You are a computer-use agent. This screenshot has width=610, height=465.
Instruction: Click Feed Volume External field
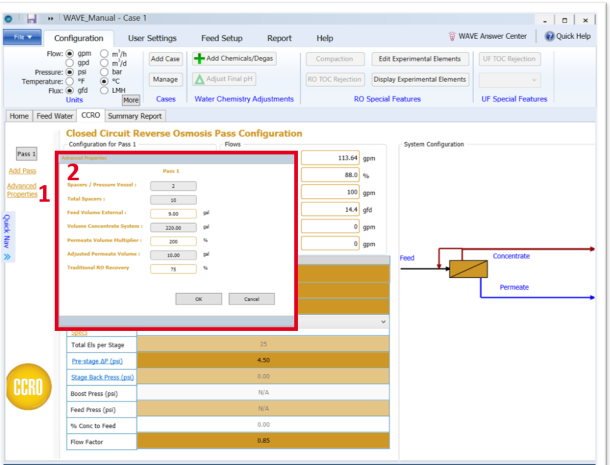tap(173, 214)
